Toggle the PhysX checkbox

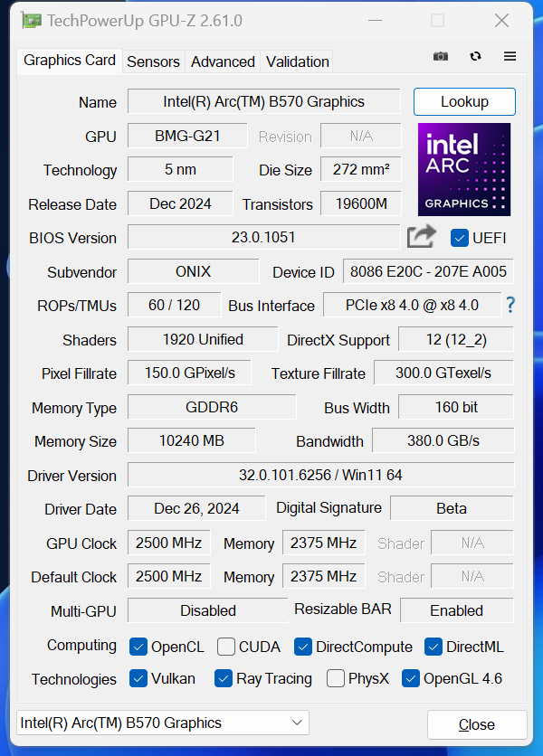pyautogui.click(x=335, y=678)
